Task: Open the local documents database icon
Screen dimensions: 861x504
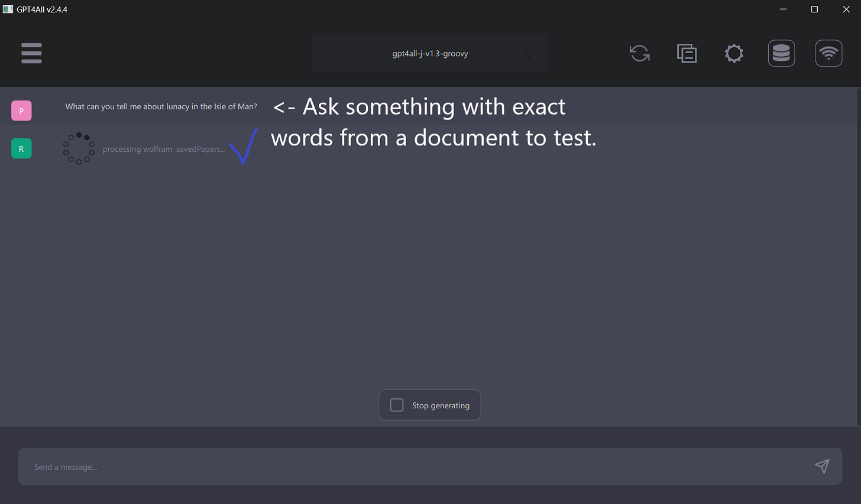Action: (781, 53)
